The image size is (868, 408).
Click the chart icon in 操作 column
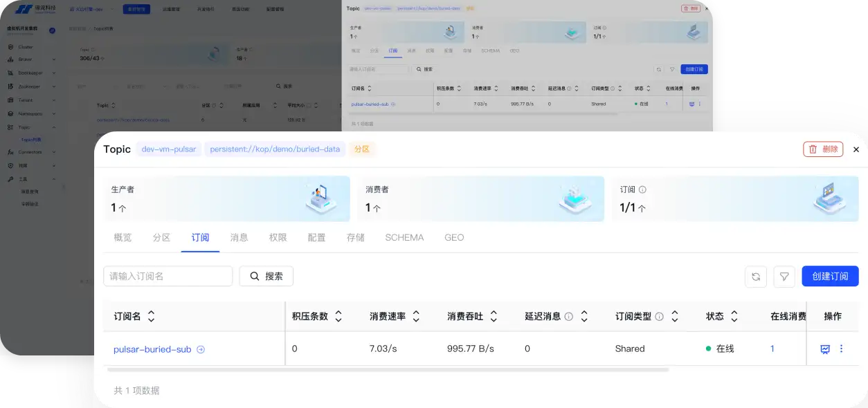pyautogui.click(x=825, y=349)
